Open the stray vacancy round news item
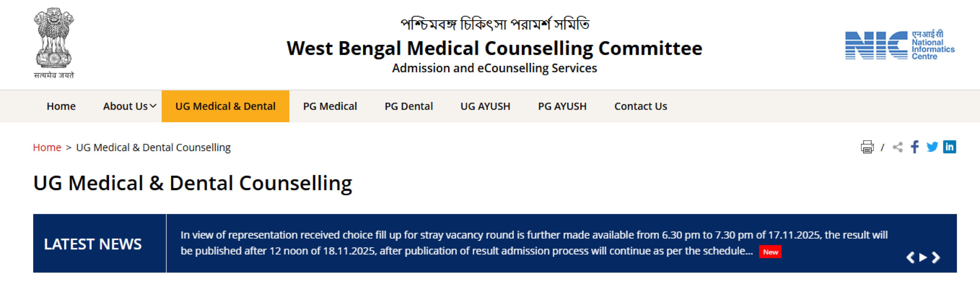 466,243
